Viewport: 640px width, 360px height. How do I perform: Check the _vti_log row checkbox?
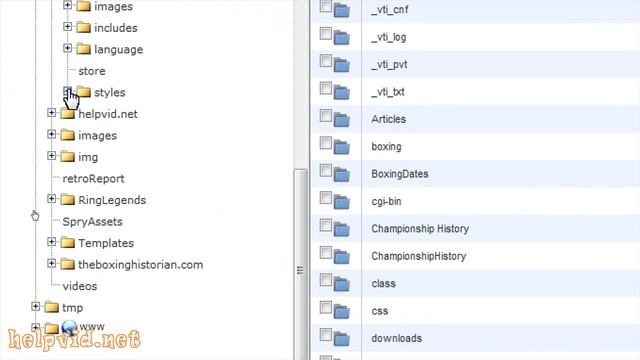(325, 33)
